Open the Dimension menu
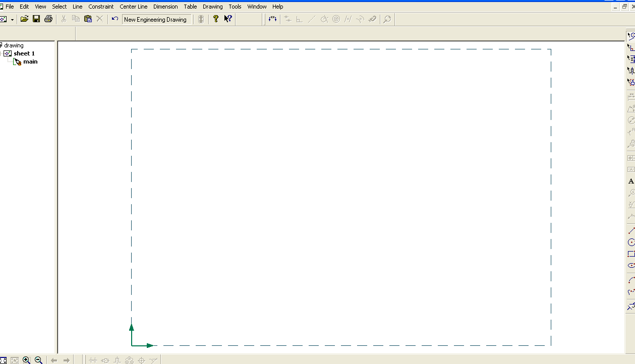 165,7
